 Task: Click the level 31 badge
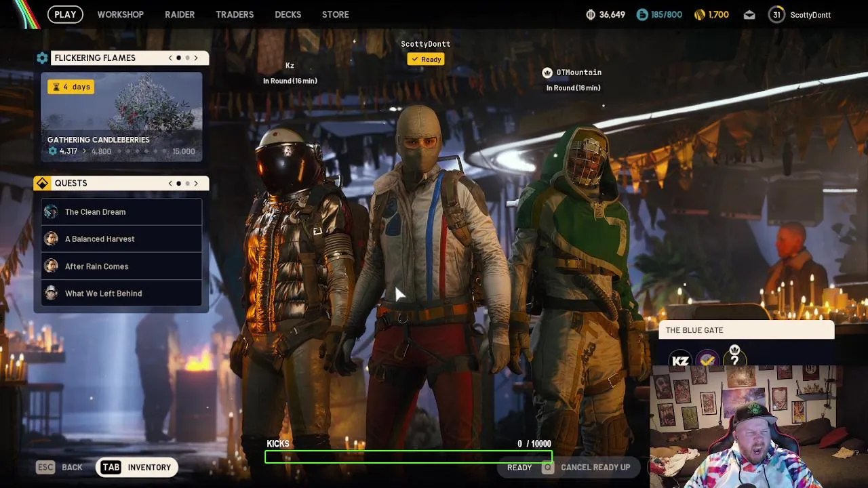pyautogui.click(x=776, y=14)
